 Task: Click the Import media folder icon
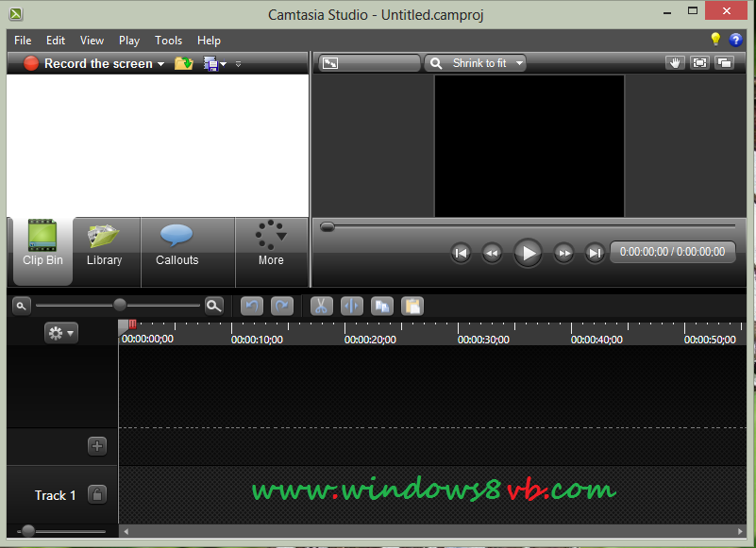coord(184,63)
